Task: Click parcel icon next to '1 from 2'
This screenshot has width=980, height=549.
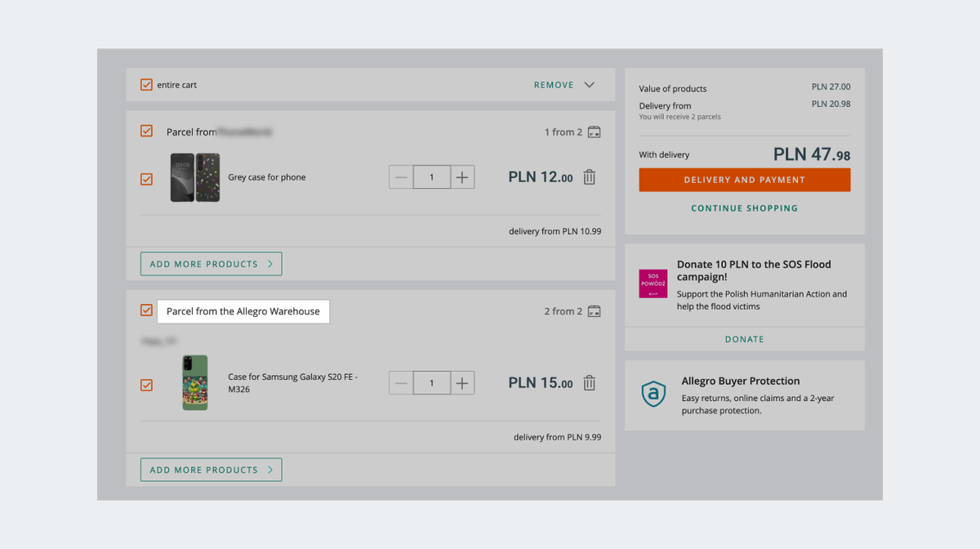Action: tap(595, 132)
